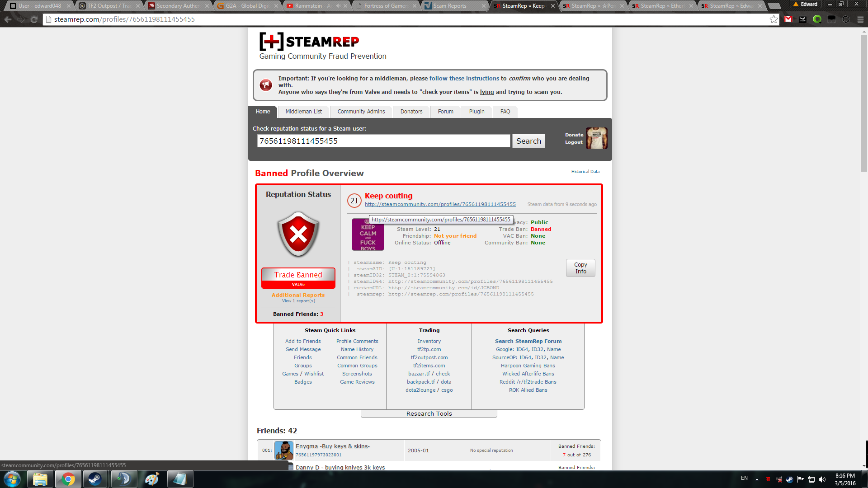The height and width of the screenshot is (488, 868).
Task: Click the SteamRep logo
Action: pos(309,42)
